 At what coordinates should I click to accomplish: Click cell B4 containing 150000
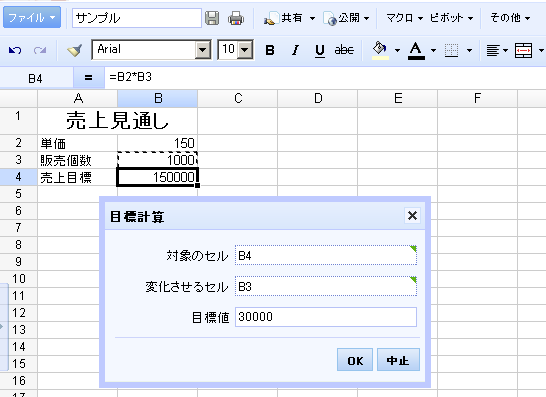click(158, 177)
